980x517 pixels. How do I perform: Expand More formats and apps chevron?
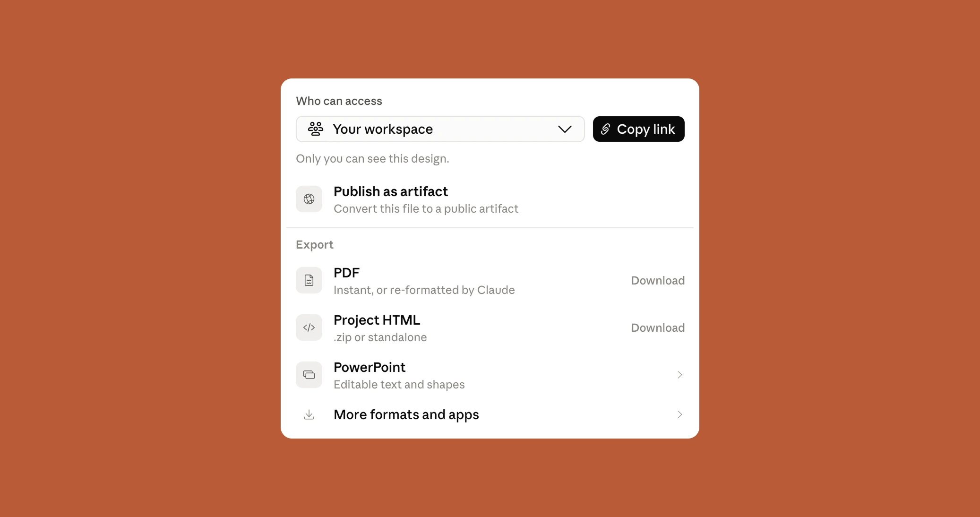coord(679,414)
